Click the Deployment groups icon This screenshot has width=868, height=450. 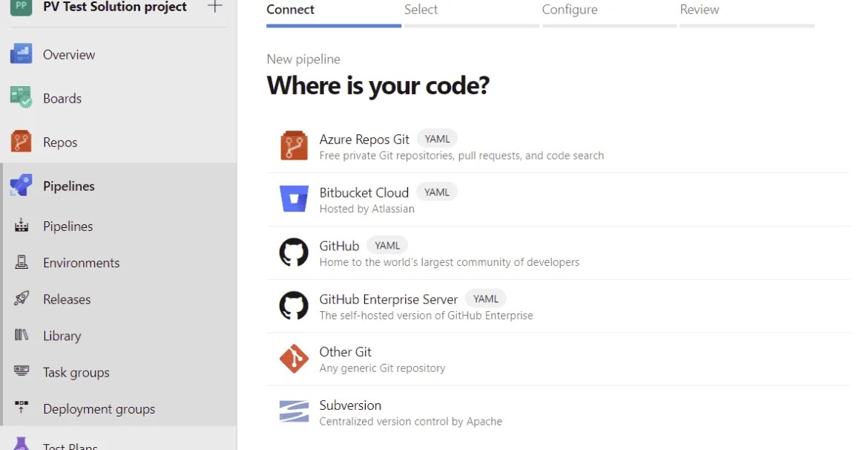coord(21,408)
